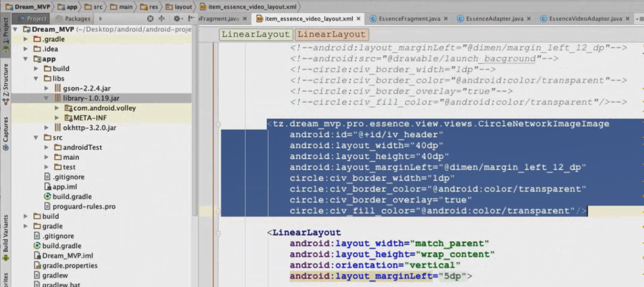Click the collapse-all icon in Project panel header
Viewport: 644px width, 287px height.
[x=162, y=19]
